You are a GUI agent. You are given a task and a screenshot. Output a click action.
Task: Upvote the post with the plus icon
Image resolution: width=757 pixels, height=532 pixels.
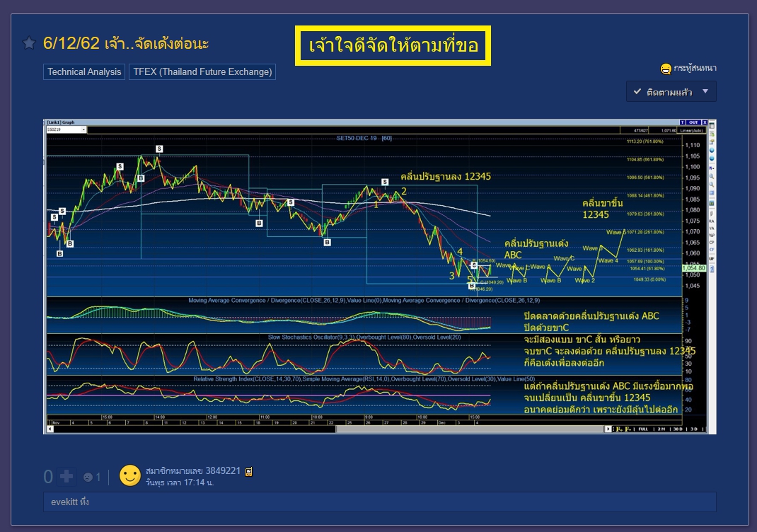pos(67,477)
